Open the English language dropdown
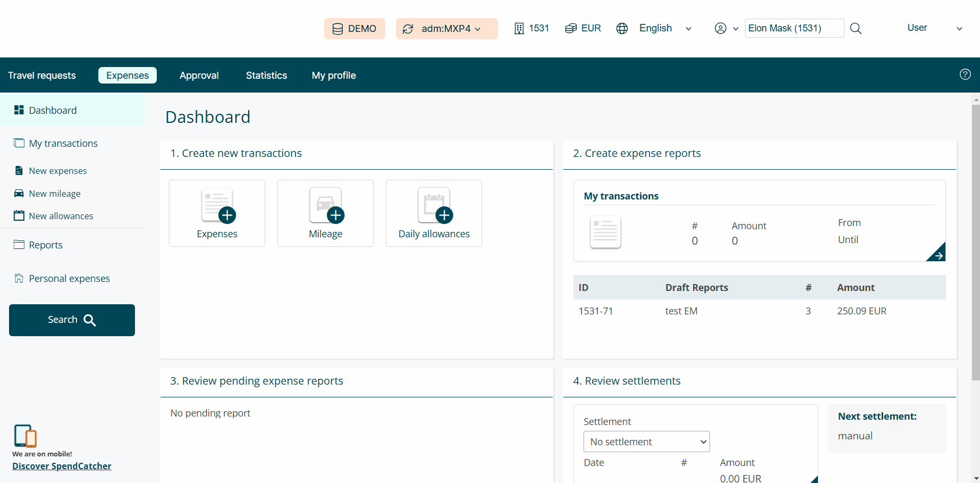 coord(688,28)
